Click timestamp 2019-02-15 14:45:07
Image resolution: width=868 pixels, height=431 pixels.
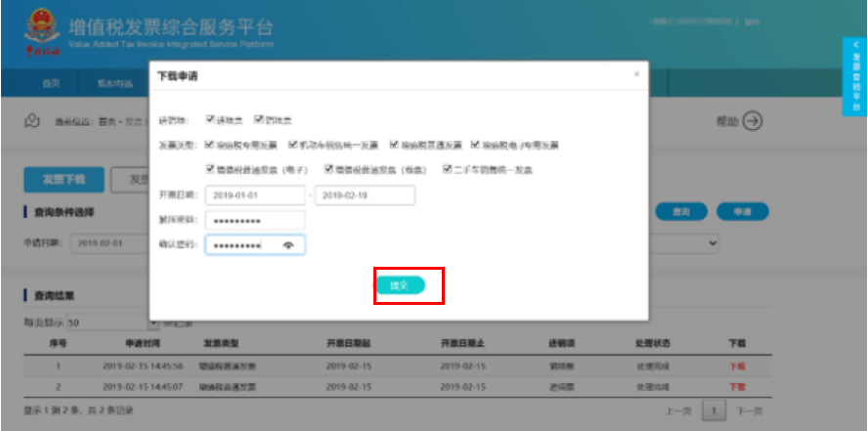(x=143, y=387)
